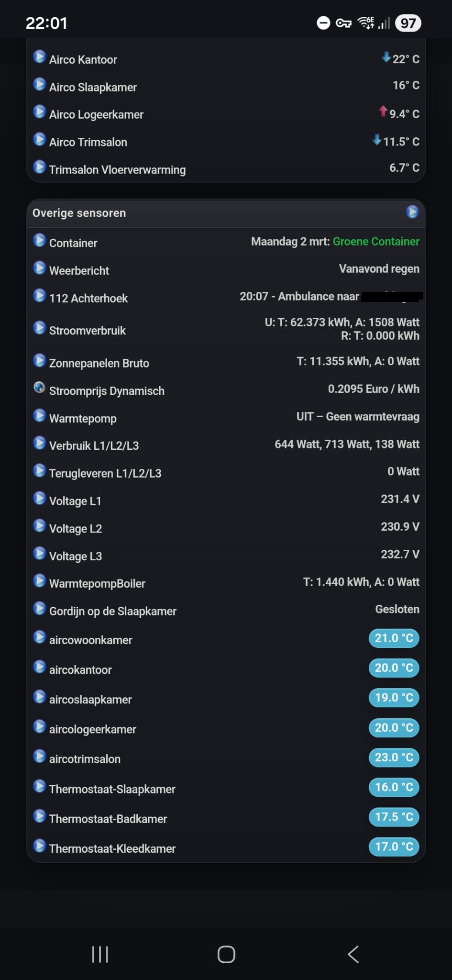Collapse the Overige sensoren section arrow
452x980 pixels.
coord(412,212)
